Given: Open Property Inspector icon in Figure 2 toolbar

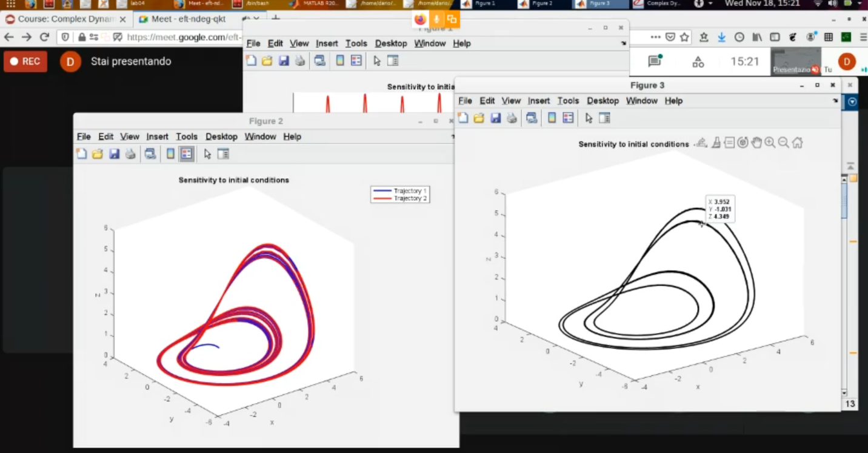Looking at the screenshot, I should click(x=223, y=154).
